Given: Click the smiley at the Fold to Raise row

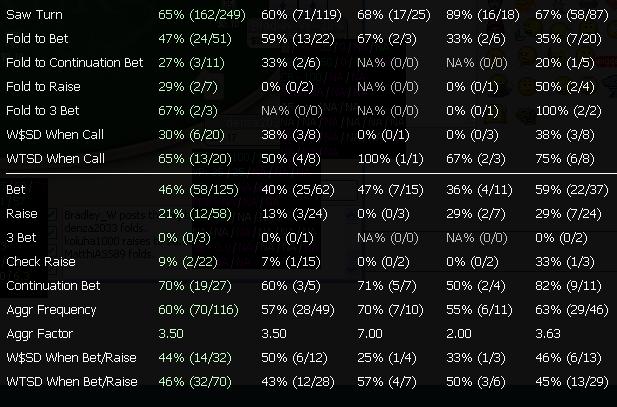Looking at the screenshot, I should (607, 88).
